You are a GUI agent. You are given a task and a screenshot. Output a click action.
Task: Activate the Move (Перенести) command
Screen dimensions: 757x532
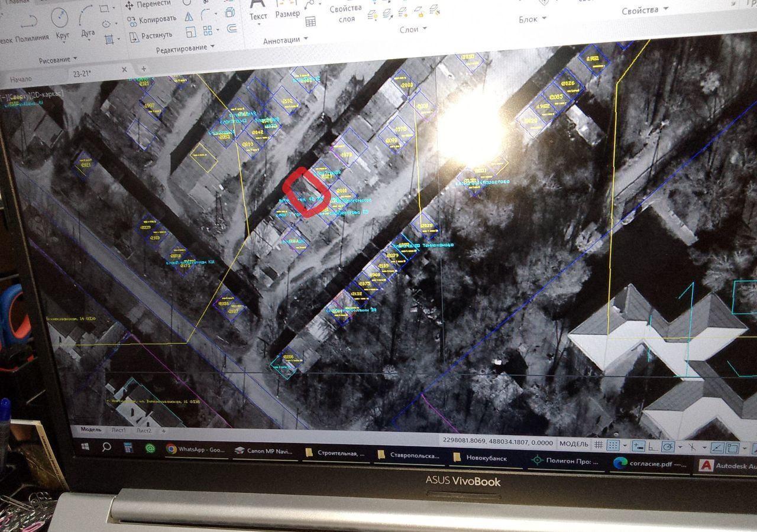[x=148, y=5]
